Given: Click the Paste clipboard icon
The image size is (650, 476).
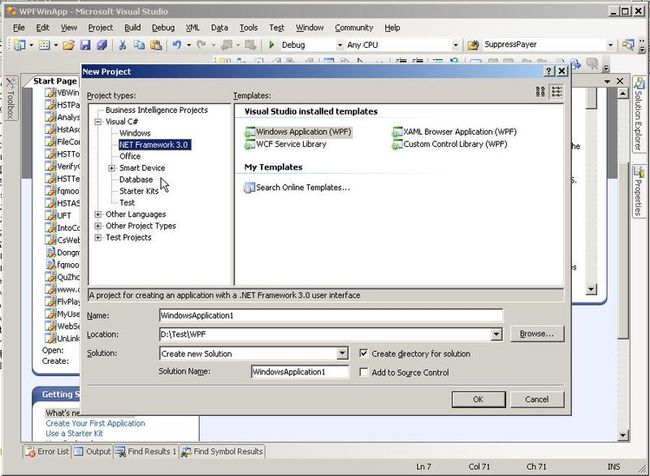Looking at the screenshot, I should 156,45.
